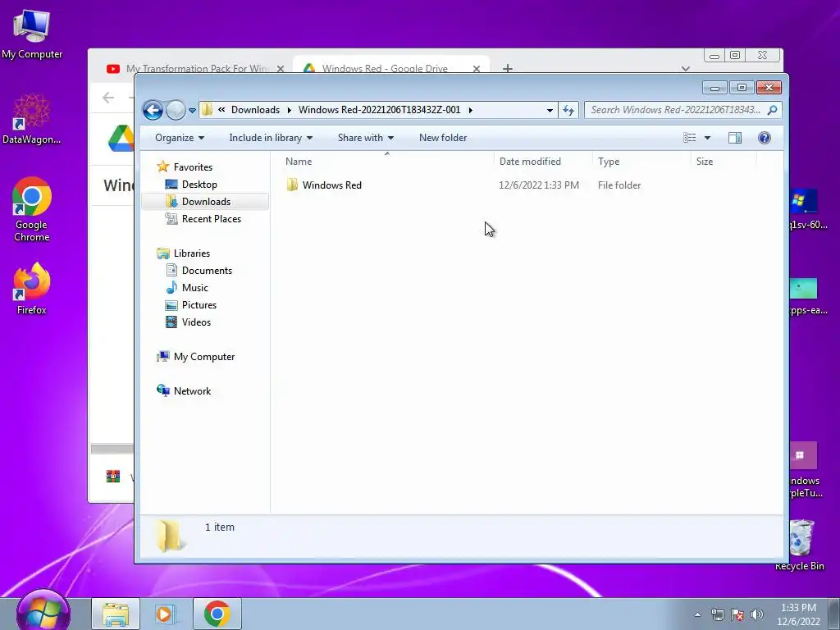Open the Organize menu
This screenshot has height=630, width=840.
180,138
